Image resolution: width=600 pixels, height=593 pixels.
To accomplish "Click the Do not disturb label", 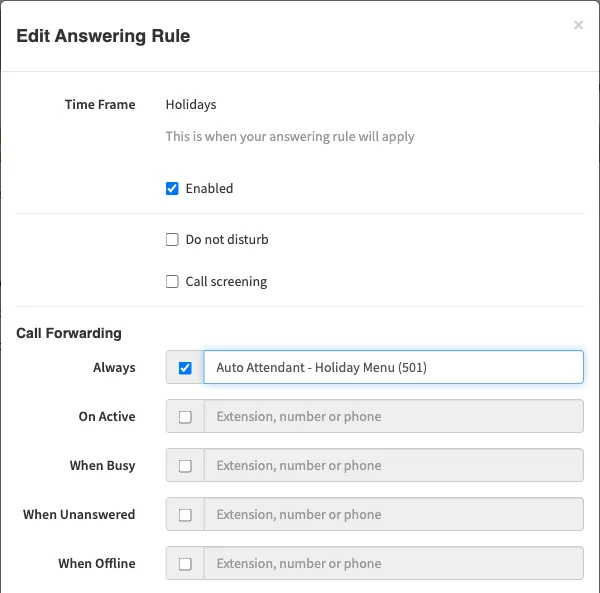I will tap(227, 239).
